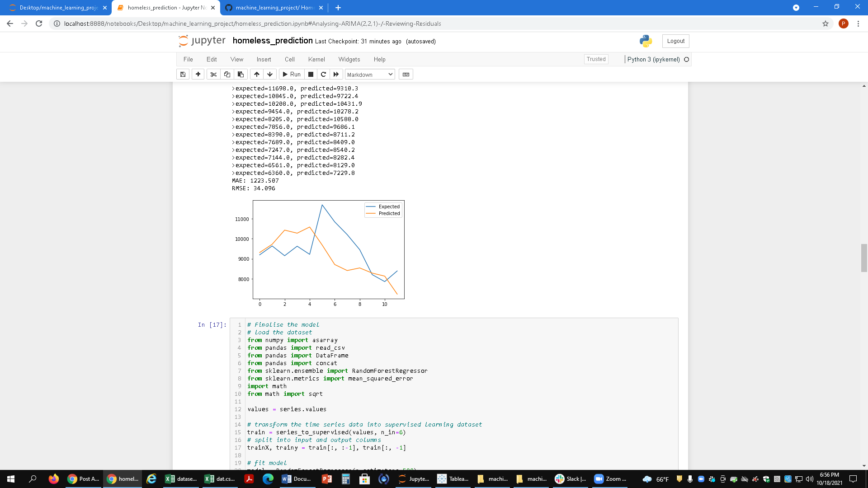Open the Widgets menu

coord(349,59)
